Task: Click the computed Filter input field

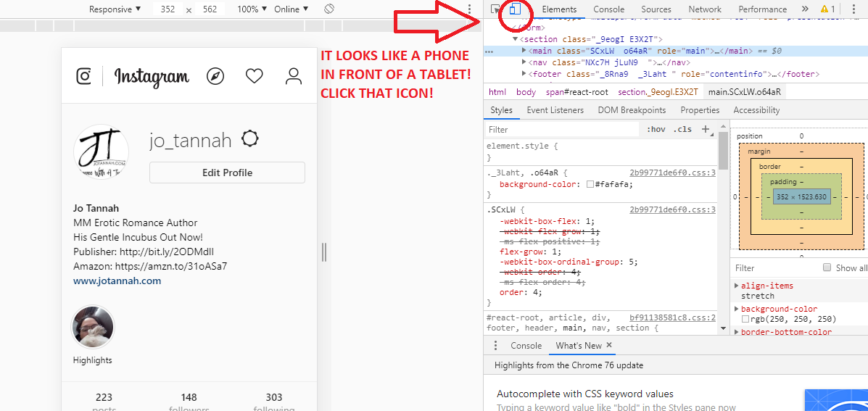Action: [x=775, y=267]
